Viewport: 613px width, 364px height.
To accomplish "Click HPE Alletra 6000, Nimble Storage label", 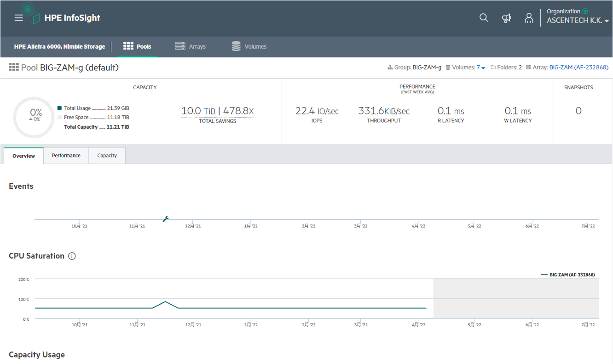I will coord(59,46).
